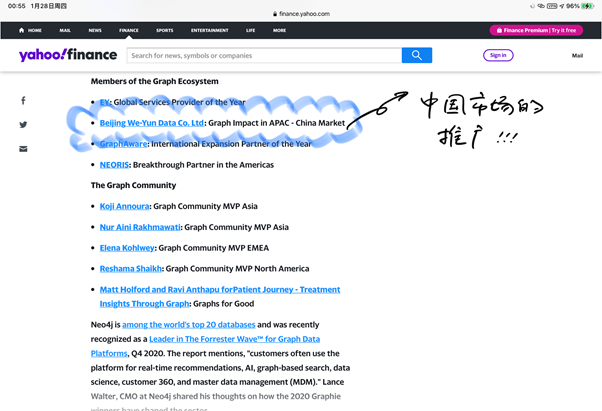
Task: Share the article via email envelope icon
Action: (x=23, y=149)
